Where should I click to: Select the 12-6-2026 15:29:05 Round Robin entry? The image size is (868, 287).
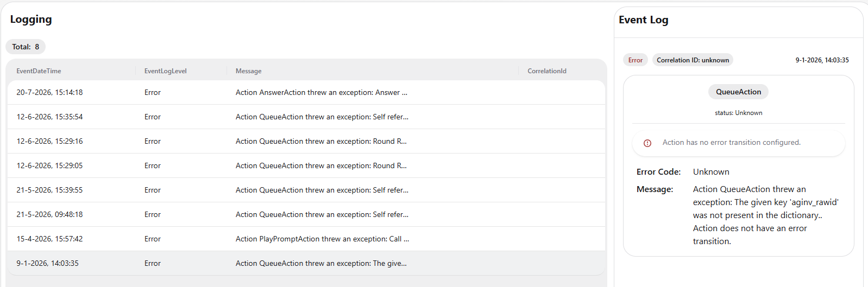coord(306,165)
